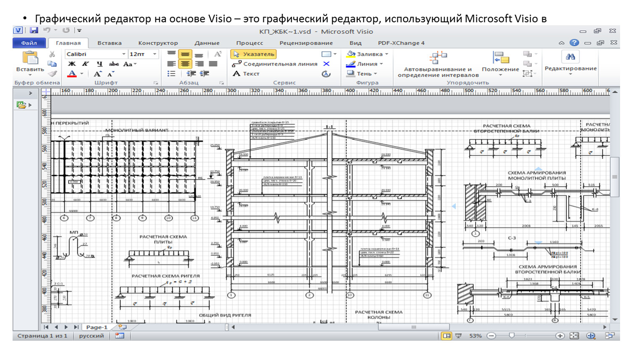Align text to top

pyautogui.click(x=171, y=54)
